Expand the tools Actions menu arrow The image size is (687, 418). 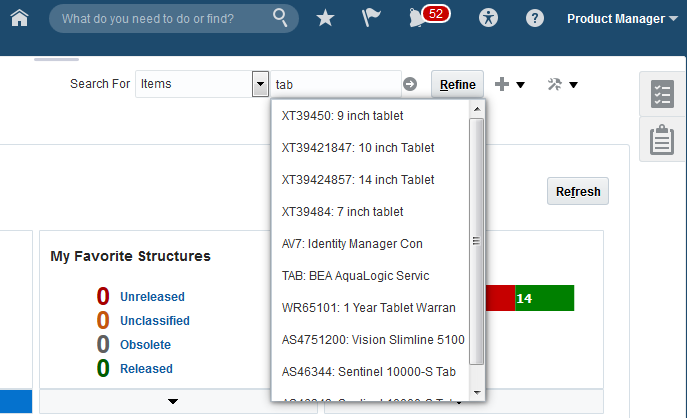(574, 85)
